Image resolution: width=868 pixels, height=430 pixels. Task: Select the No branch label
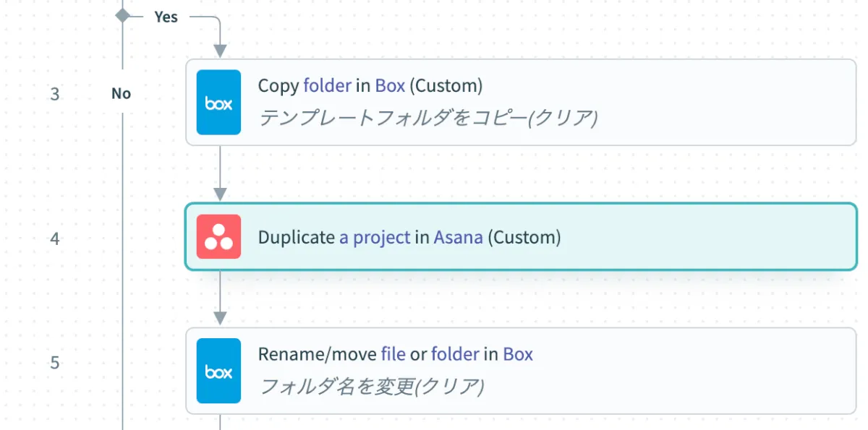tap(121, 93)
